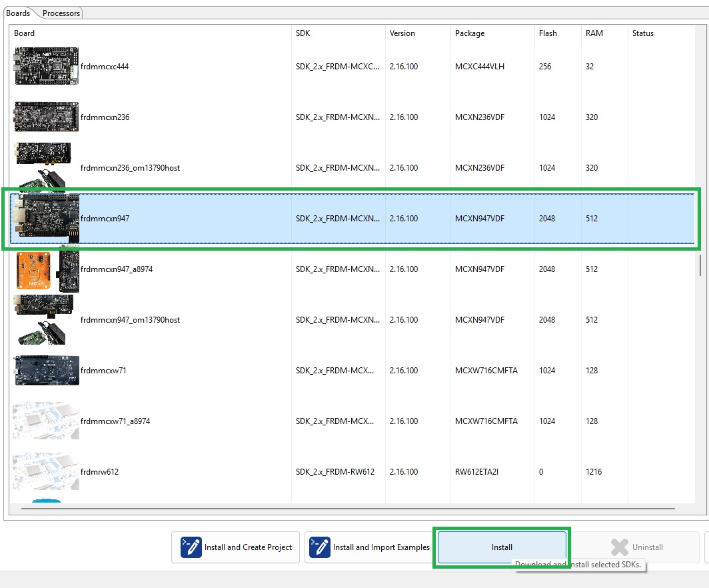Click the frdmmcxn947 board image in selected row
This screenshot has height=588, width=709.
pyautogui.click(x=45, y=218)
